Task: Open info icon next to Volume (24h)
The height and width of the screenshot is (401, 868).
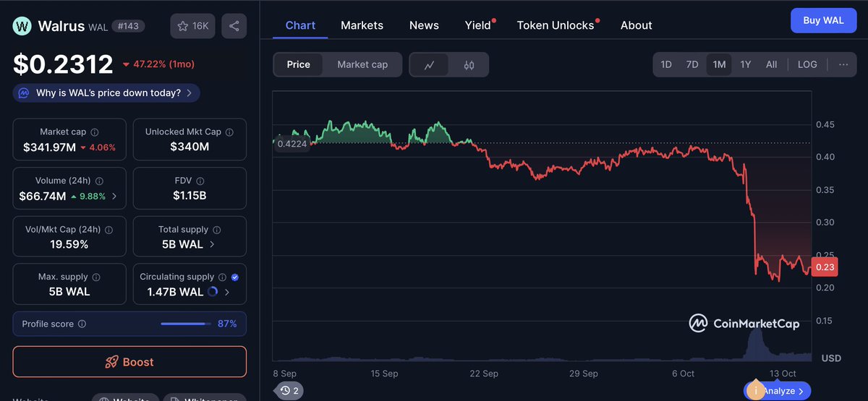Action: [x=99, y=181]
